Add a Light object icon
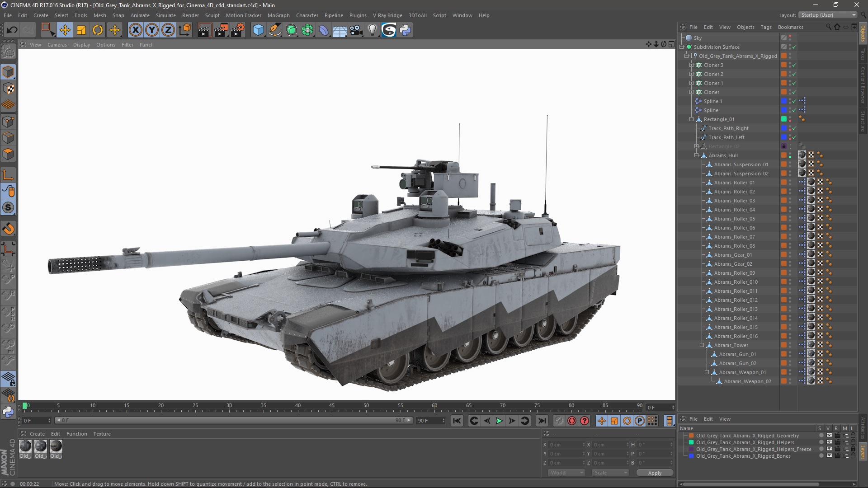 point(372,30)
